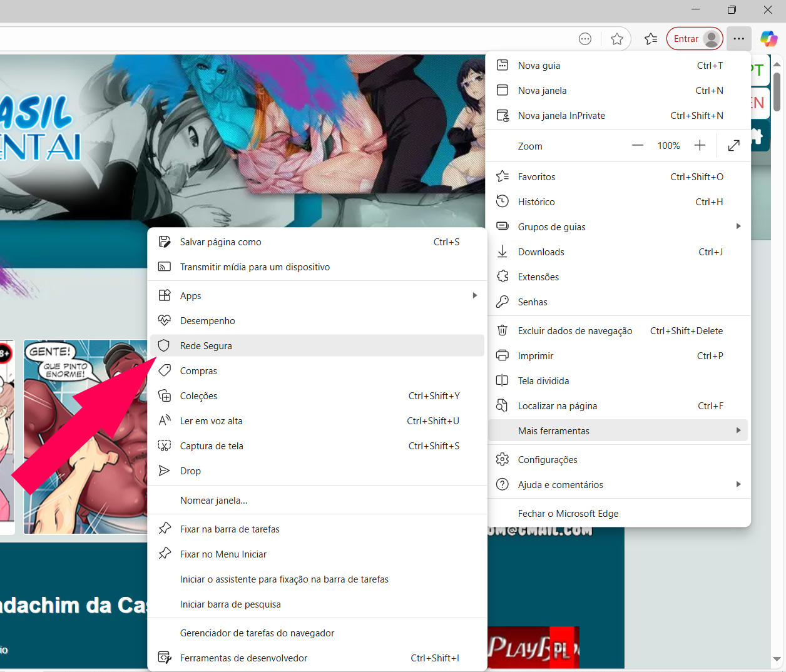This screenshot has height=672, width=786.
Task: Select Iniciar barra de pesquisa
Action: [x=317, y=604]
